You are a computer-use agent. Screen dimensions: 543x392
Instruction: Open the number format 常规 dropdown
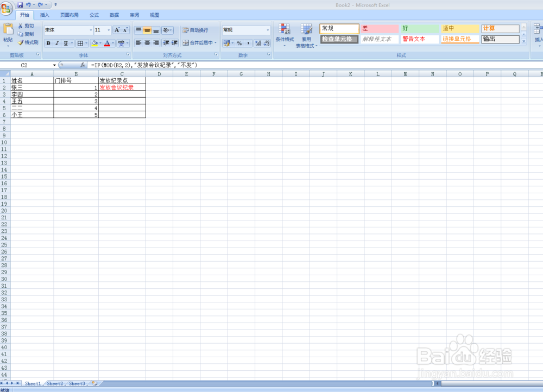click(268, 30)
